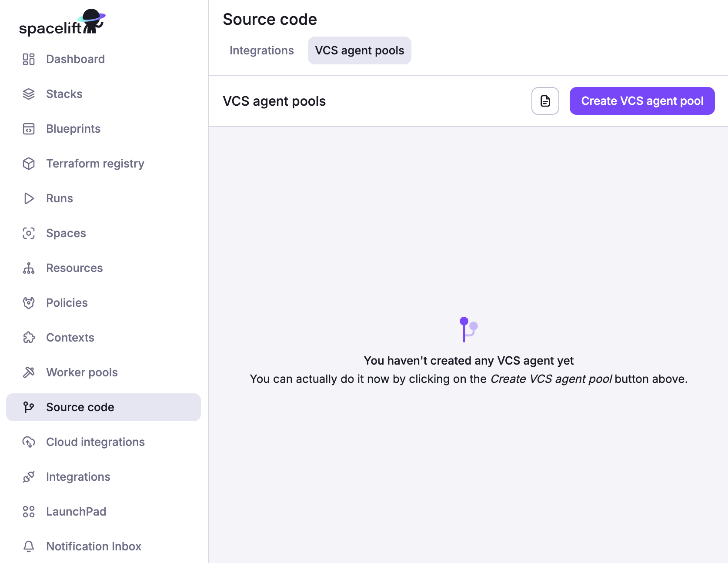Click the Notification Inbox bell icon
Viewport: 728px width, 563px height.
pyautogui.click(x=29, y=546)
